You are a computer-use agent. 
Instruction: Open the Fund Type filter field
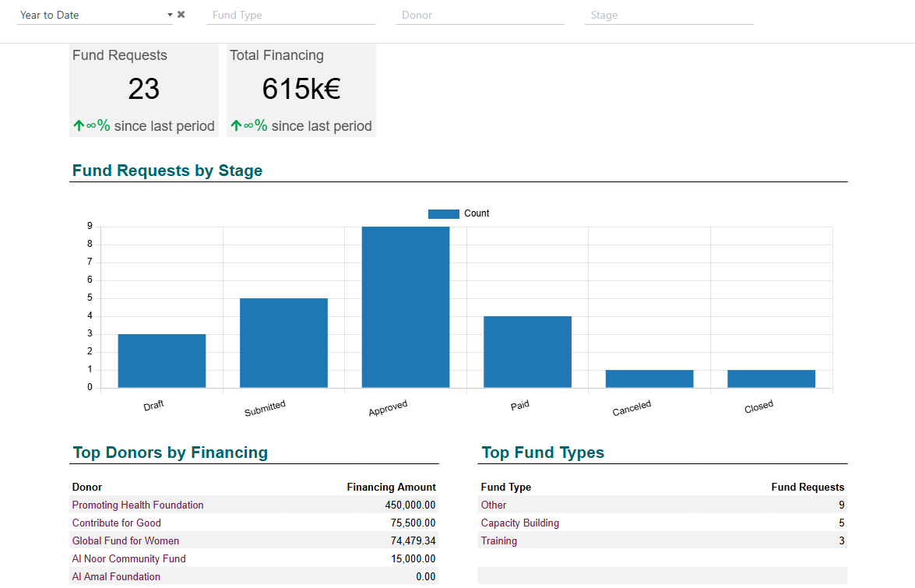point(290,15)
